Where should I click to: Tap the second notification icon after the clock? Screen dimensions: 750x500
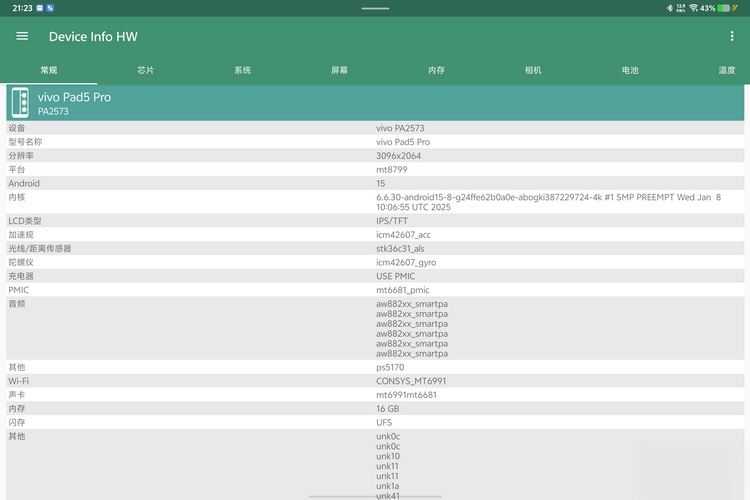50,8
